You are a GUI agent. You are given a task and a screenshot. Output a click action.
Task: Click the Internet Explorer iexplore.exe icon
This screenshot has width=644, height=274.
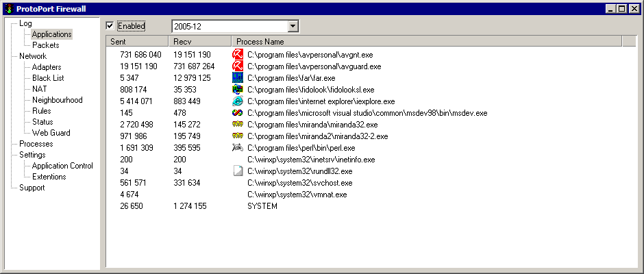238,101
